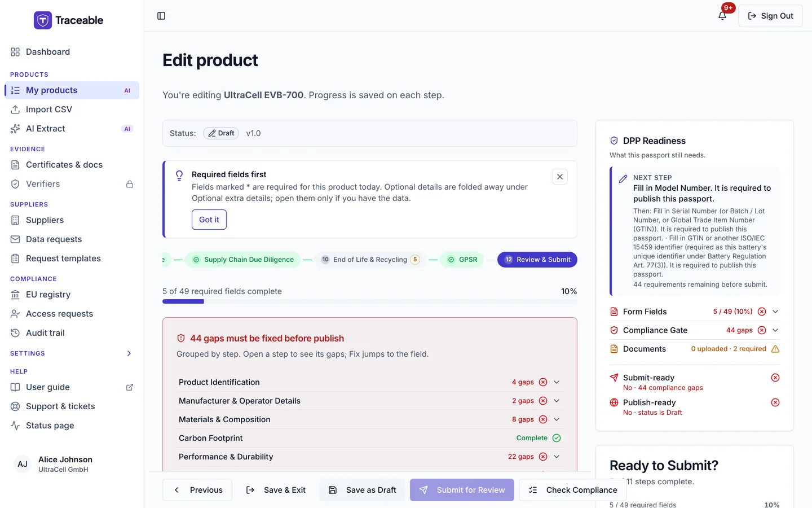Go back with the Previous button
Viewport: 812px width, 508px height.
point(197,490)
